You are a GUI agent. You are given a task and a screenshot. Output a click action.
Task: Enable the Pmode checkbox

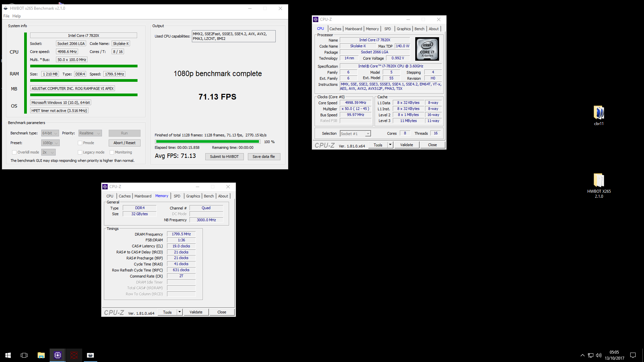80,143
